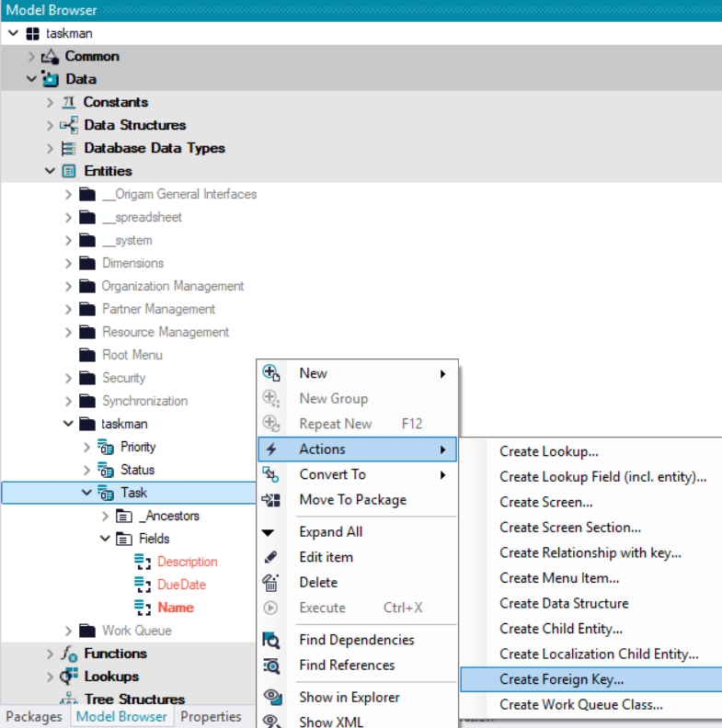Select Create Lookup from Actions submenu

[x=548, y=451]
